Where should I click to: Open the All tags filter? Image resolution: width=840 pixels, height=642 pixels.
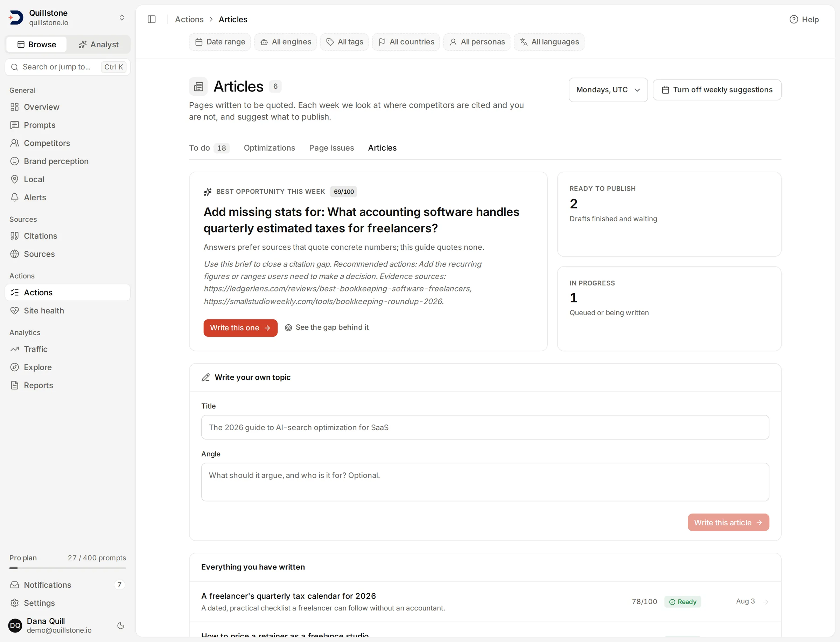click(344, 42)
